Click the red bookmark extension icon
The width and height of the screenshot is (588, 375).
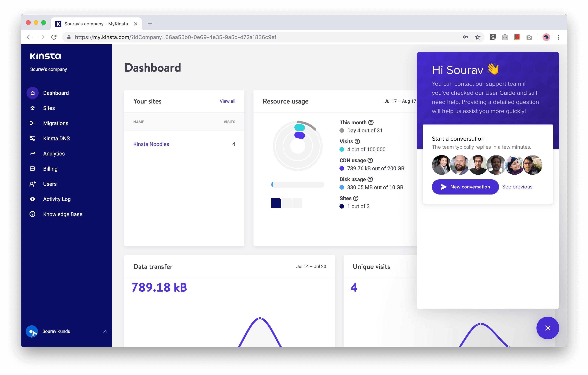coord(517,37)
